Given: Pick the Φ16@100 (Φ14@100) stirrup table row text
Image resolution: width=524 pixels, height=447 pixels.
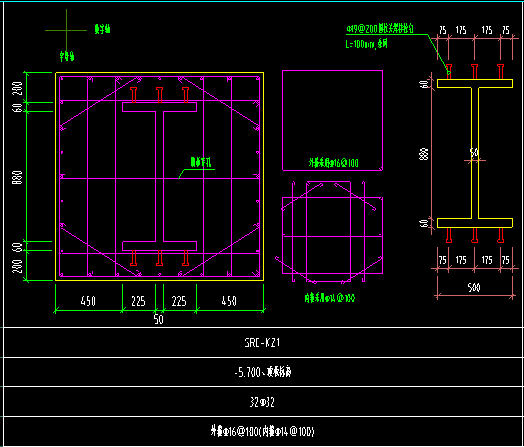Looking at the screenshot, I should click(262, 431).
